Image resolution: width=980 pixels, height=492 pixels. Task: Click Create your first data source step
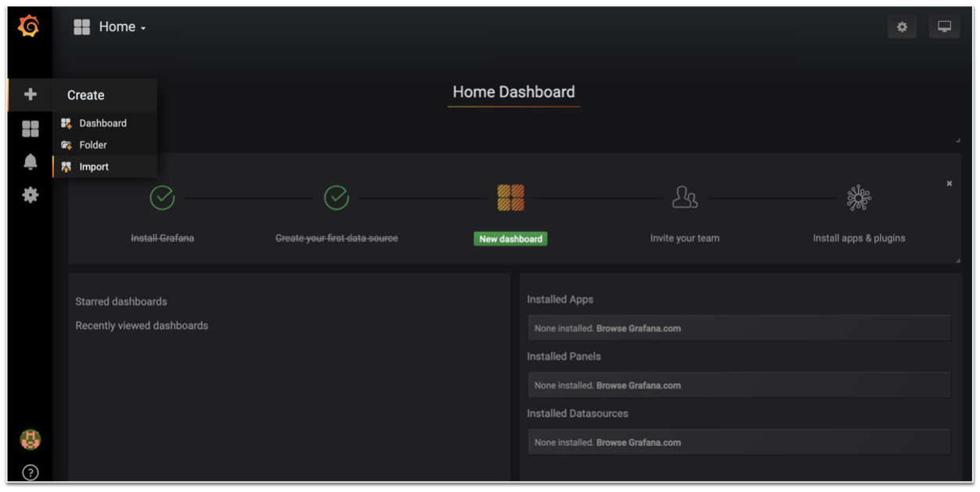(x=337, y=238)
